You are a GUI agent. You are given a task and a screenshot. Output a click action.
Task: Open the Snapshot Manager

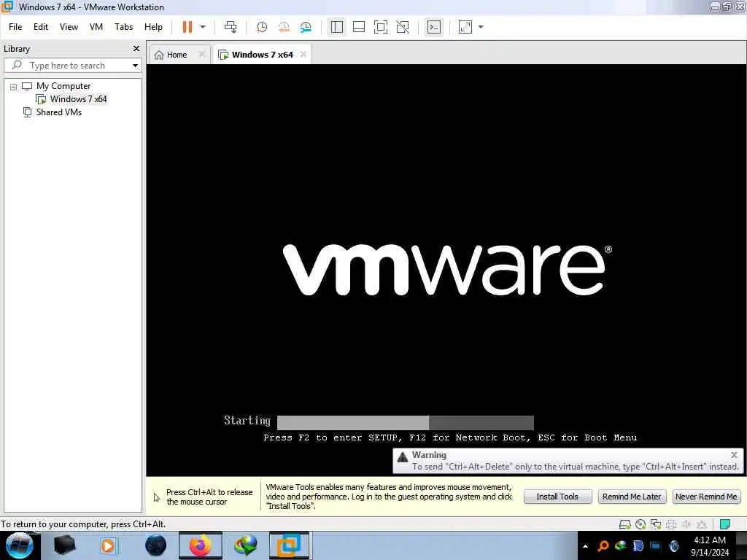click(306, 27)
